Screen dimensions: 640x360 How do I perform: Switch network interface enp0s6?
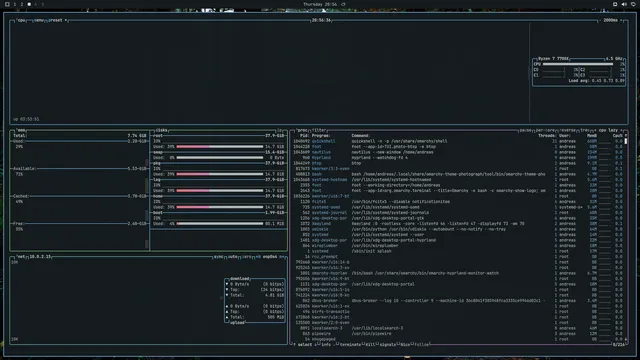(x=269, y=257)
